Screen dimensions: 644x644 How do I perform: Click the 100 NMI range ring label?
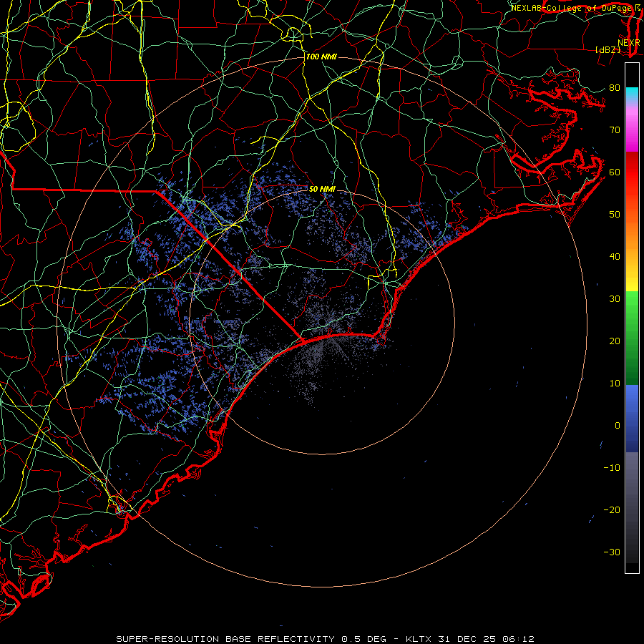(x=321, y=57)
